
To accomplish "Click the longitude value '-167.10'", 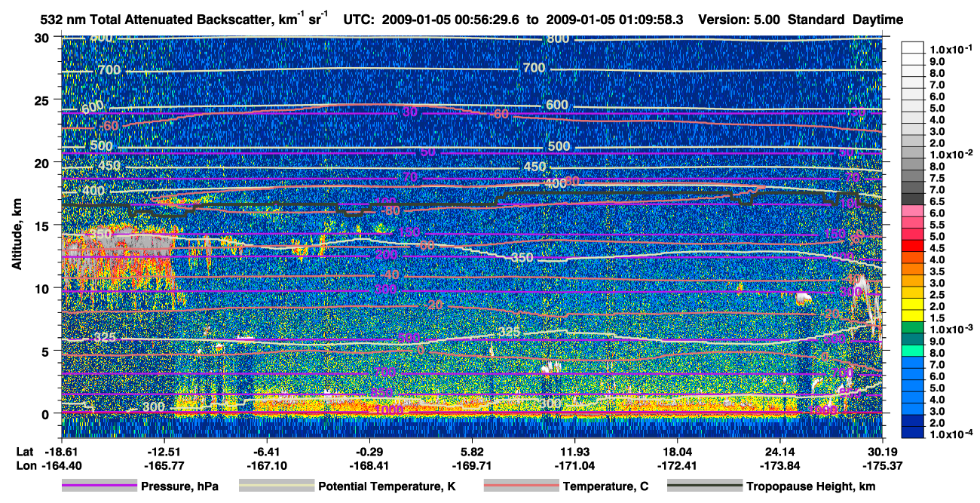I will tap(266, 465).
